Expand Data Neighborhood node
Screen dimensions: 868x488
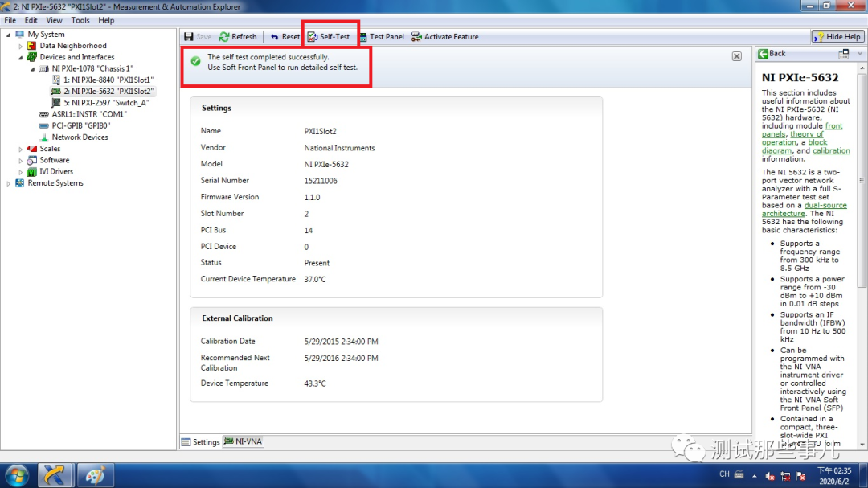(x=20, y=46)
